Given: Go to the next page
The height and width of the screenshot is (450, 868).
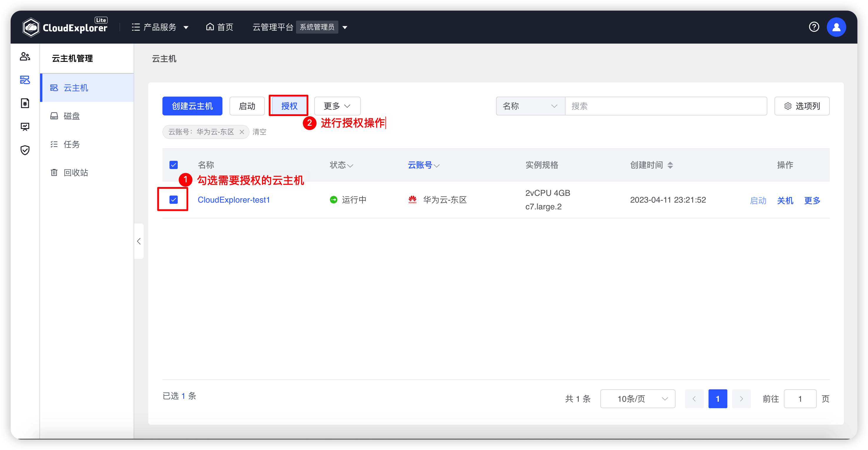Looking at the screenshot, I should 741,399.
